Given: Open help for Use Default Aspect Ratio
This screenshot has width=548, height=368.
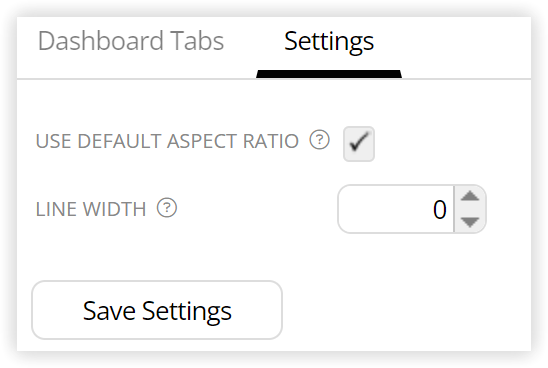Looking at the screenshot, I should coord(319,140).
